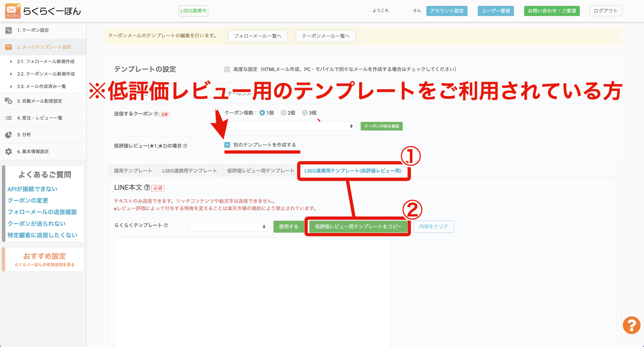Open FAQ link フォローメールの送信確認
644x347 pixels.
tap(42, 212)
